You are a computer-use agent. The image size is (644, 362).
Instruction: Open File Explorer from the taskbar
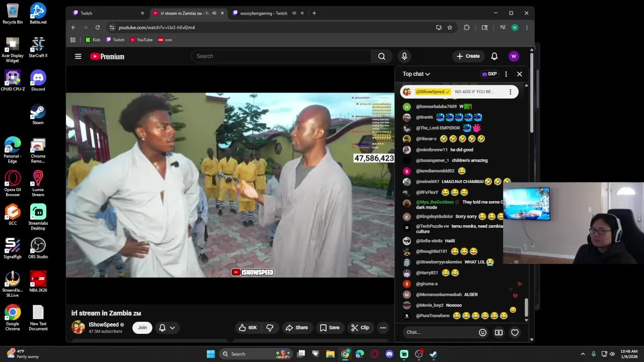(331, 354)
